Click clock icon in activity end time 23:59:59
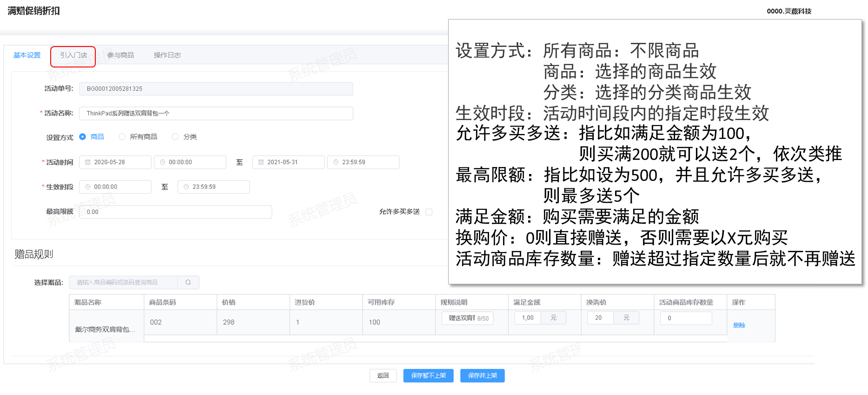This screenshot has height=395, width=868. (x=336, y=162)
